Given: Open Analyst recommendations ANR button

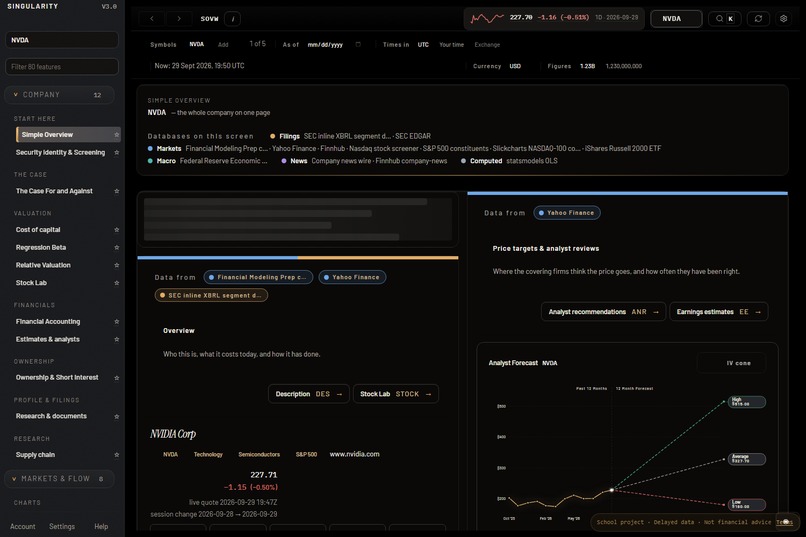Looking at the screenshot, I should click(x=603, y=312).
